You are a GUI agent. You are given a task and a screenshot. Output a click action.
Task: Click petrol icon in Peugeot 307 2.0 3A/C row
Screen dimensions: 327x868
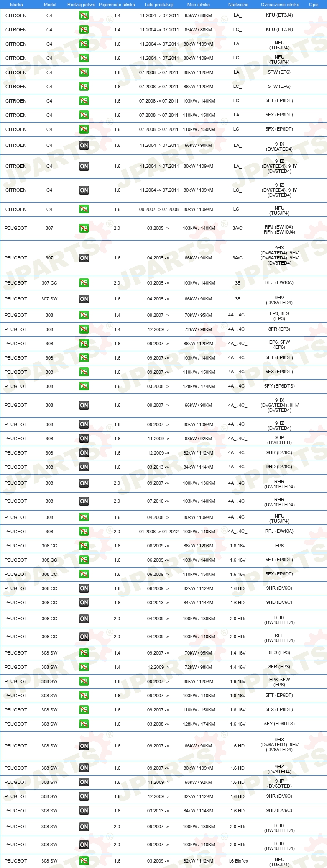tap(84, 229)
